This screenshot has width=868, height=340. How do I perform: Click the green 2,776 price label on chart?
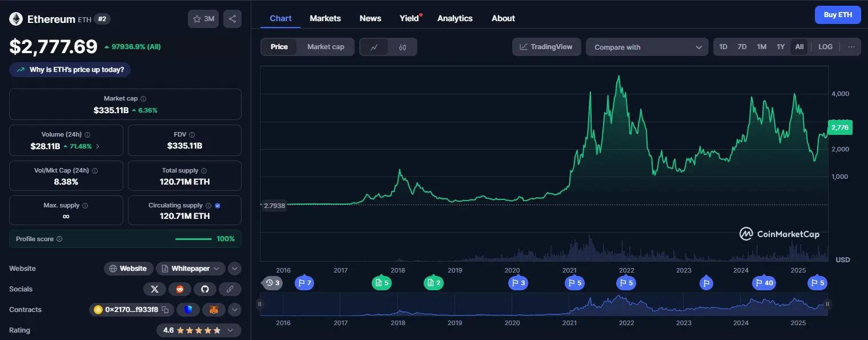click(839, 128)
